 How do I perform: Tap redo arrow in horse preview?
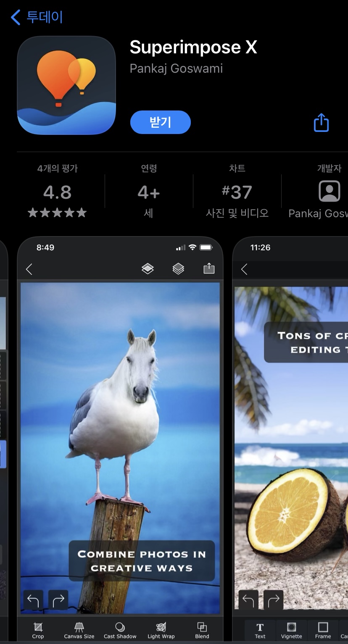pyautogui.click(x=58, y=600)
